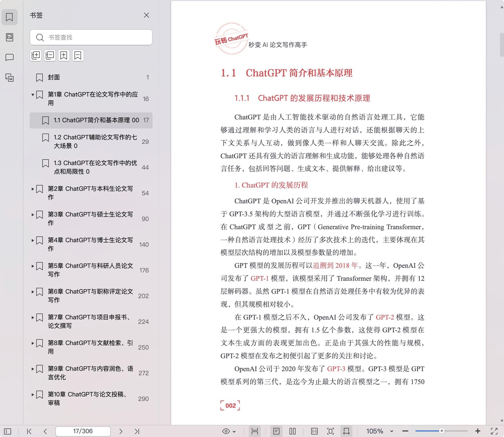Zoom out with the minus button
Screen dimensions: 504x437
point(405,431)
